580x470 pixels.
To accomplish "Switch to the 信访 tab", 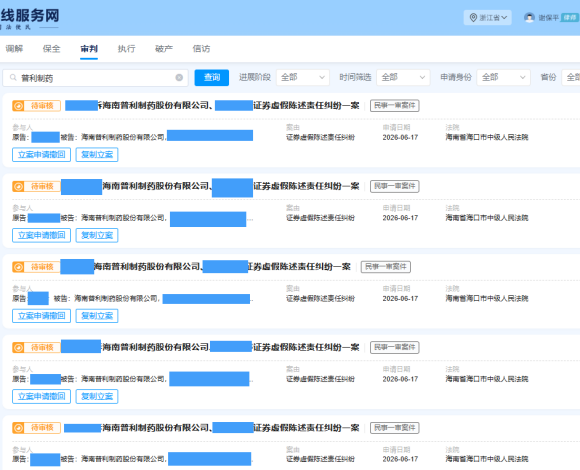I will 201,49.
